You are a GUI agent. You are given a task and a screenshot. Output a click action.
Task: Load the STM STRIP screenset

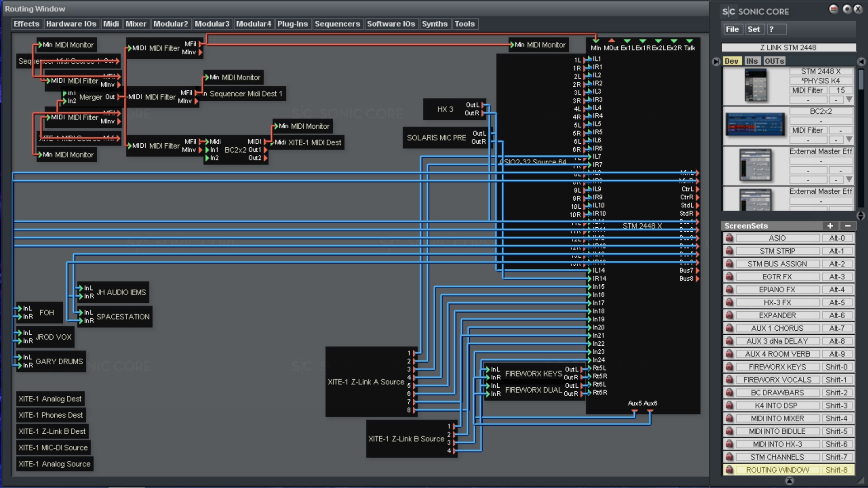click(x=778, y=251)
